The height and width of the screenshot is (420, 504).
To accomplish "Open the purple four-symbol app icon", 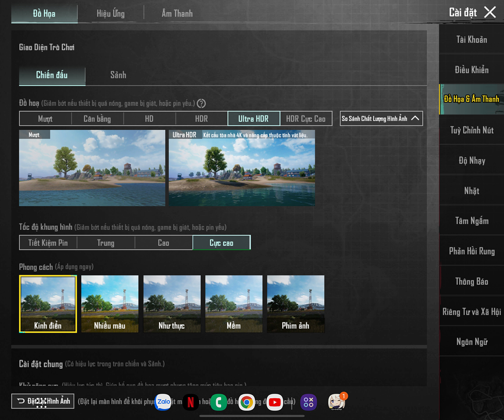I will coord(309,402).
